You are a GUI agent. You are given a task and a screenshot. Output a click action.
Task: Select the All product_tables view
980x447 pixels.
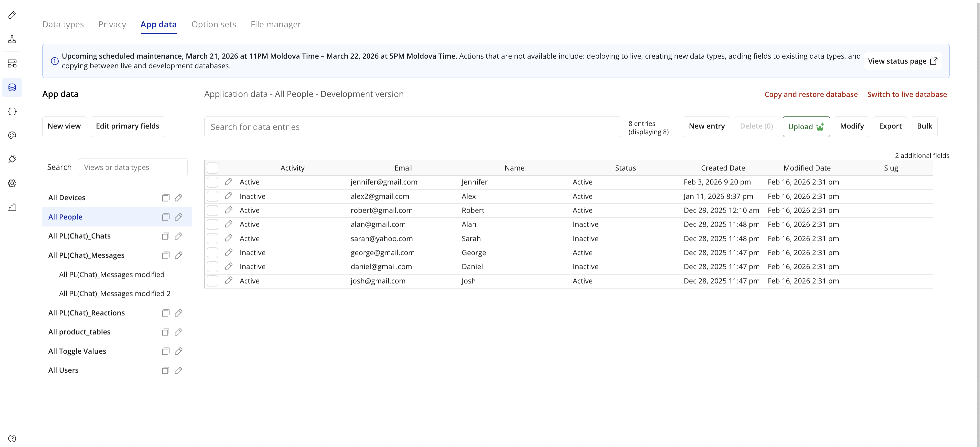click(x=79, y=332)
